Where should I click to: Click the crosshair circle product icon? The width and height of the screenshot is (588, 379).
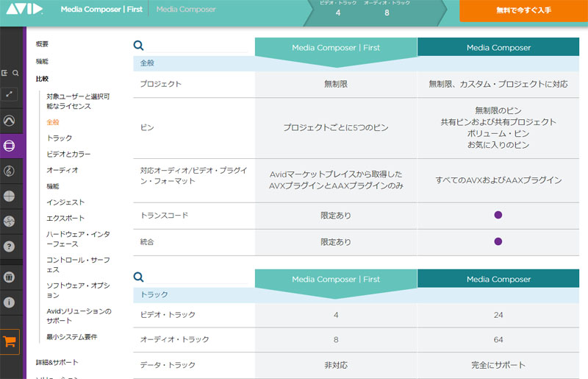click(x=10, y=196)
